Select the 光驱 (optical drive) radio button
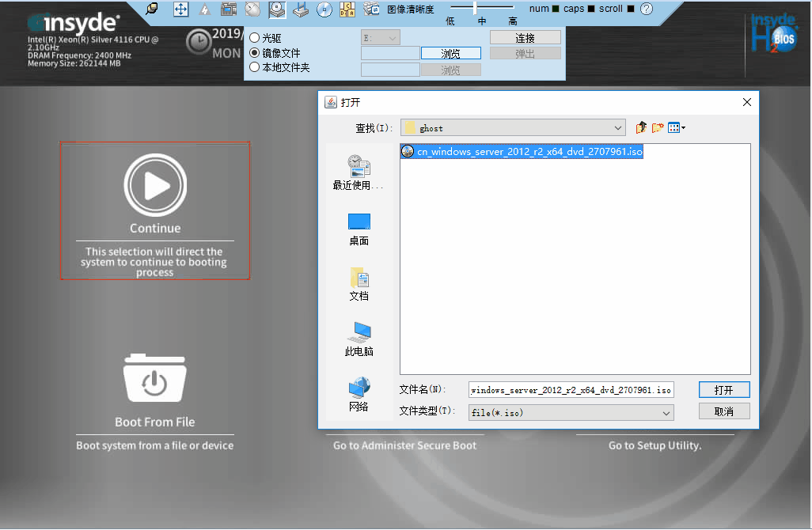 255,38
